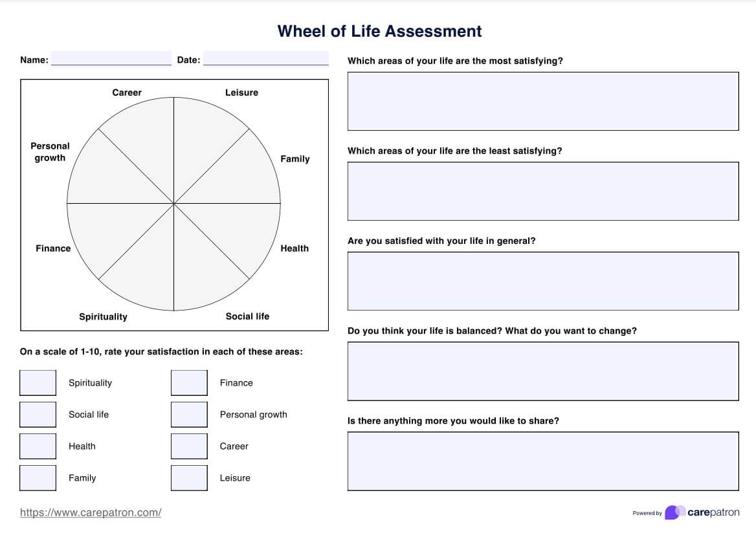The width and height of the screenshot is (756, 535).
Task: Click the Date input field
Action: [265, 59]
